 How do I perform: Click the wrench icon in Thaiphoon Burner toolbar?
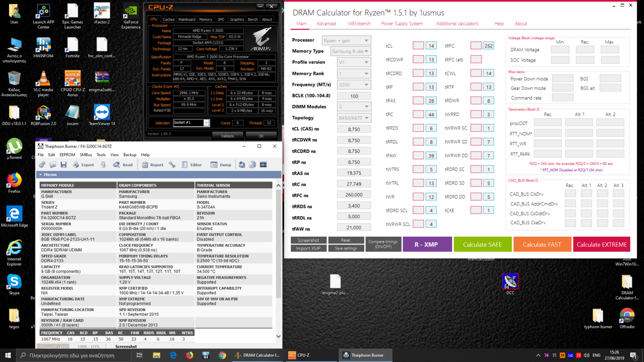pos(172,164)
